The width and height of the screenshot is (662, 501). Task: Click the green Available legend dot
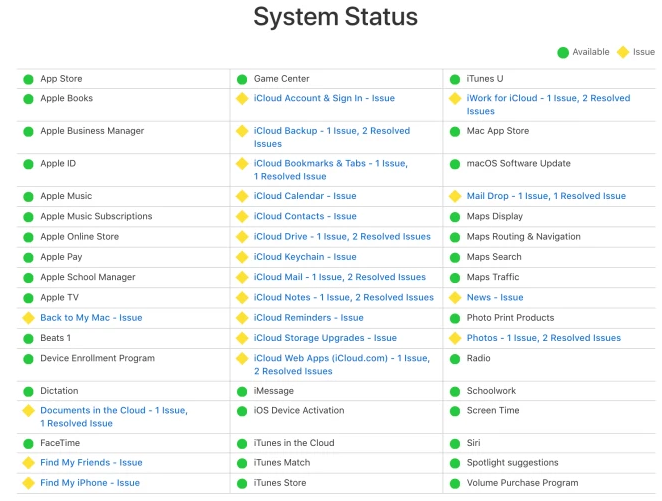click(x=563, y=53)
